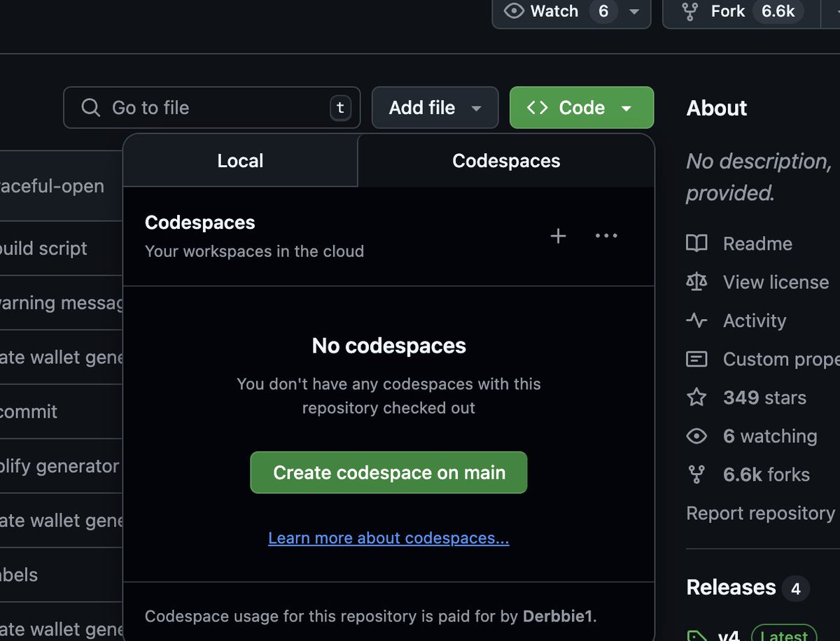Click the tag icon beside v4 release
The width and height of the screenshot is (840, 641).
tap(696, 635)
